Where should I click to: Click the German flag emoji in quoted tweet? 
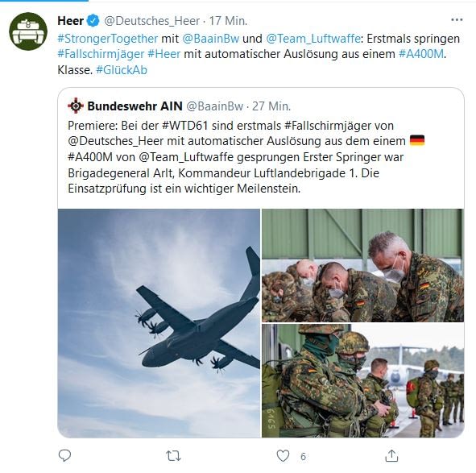click(417, 141)
